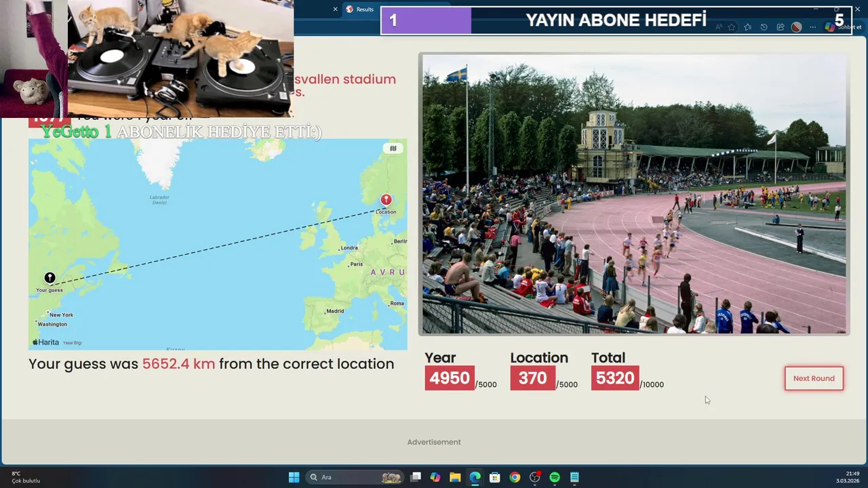The width and height of the screenshot is (868, 488).
Task: Open File Explorer from taskbar
Action: point(455,477)
